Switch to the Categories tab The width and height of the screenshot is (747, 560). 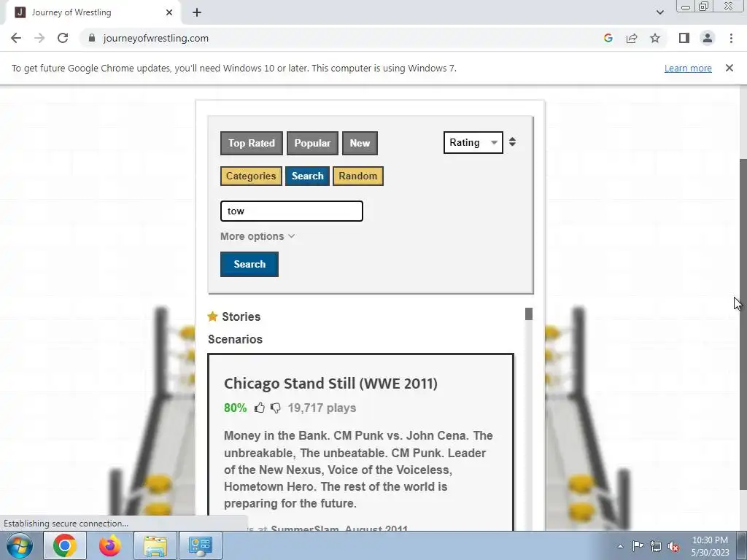point(251,176)
